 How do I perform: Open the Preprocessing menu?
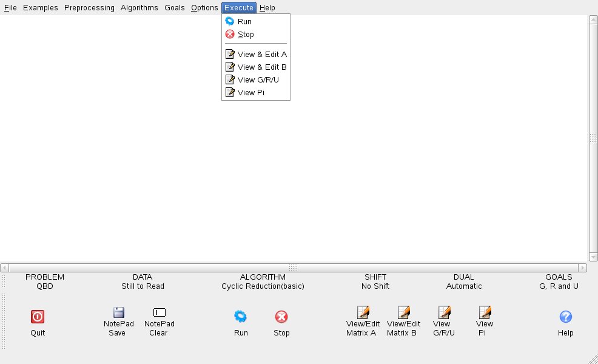coord(89,8)
